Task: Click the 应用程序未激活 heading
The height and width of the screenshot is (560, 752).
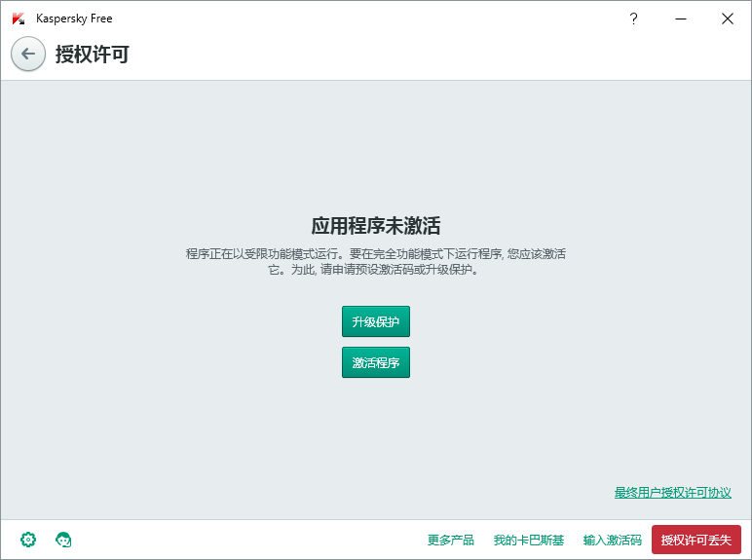Action: [x=376, y=226]
